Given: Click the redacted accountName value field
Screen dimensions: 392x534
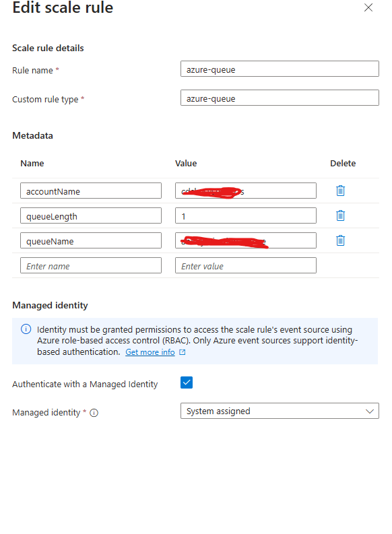Looking at the screenshot, I should (x=246, y=191).
